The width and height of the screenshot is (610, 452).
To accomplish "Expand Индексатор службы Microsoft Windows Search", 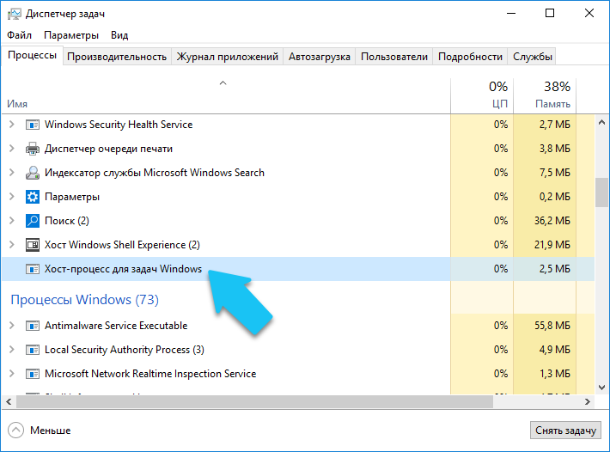I will point(12,172).
